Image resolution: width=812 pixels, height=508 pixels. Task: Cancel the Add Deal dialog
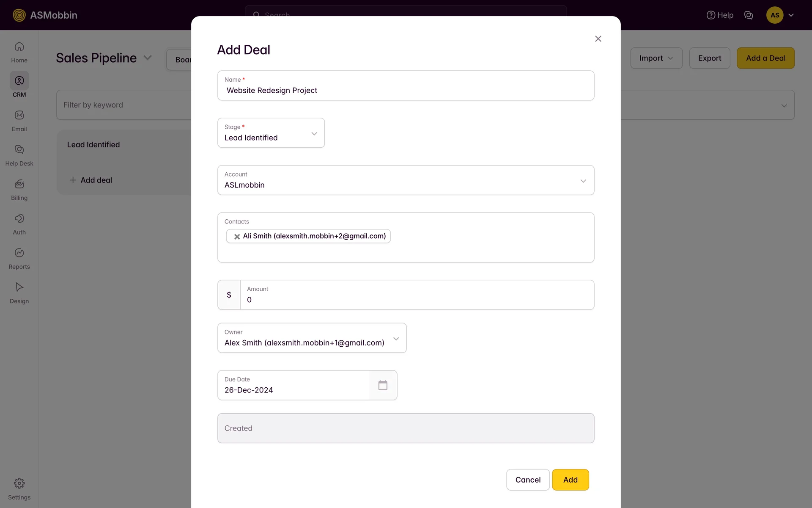[527, 480]
